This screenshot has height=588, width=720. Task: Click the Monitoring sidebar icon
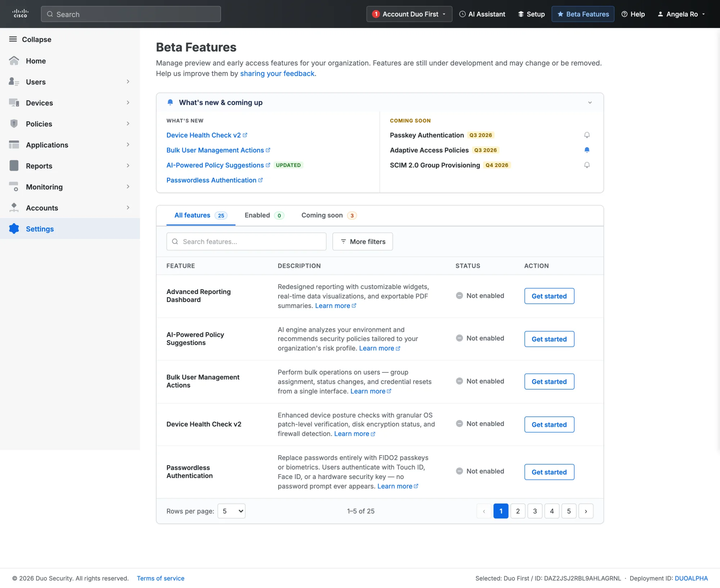[x=14, y=187]
